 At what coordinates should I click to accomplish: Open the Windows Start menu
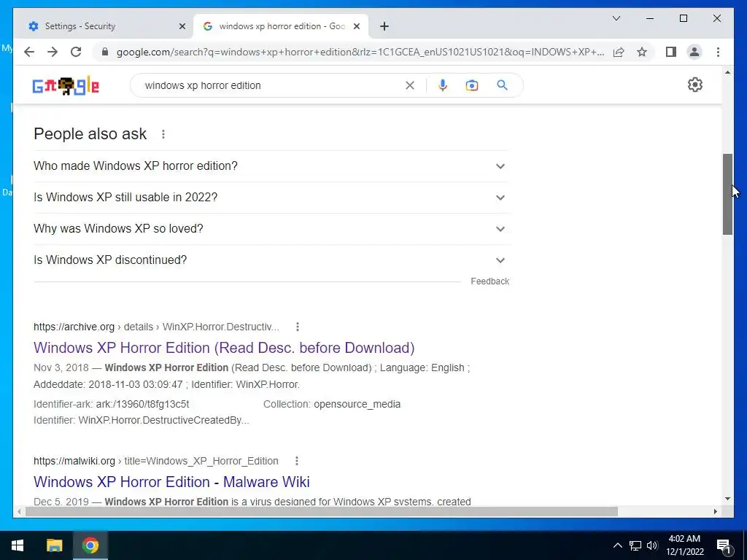pos(18,545)
